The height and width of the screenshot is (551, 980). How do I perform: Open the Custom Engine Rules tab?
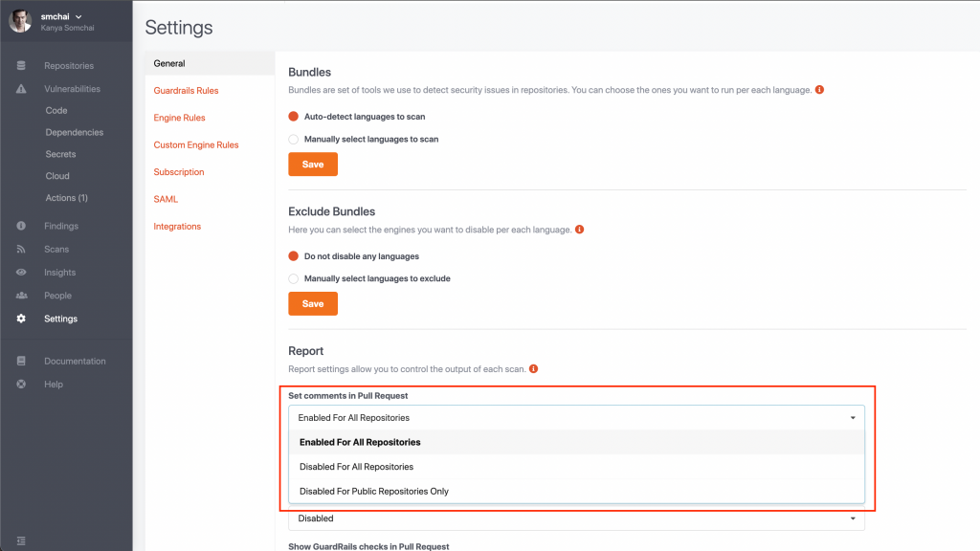196,144
